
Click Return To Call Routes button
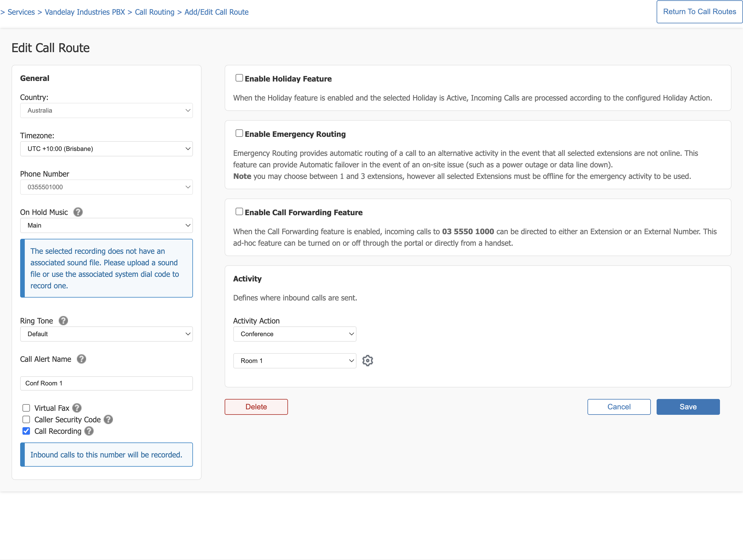click(699, 12)
